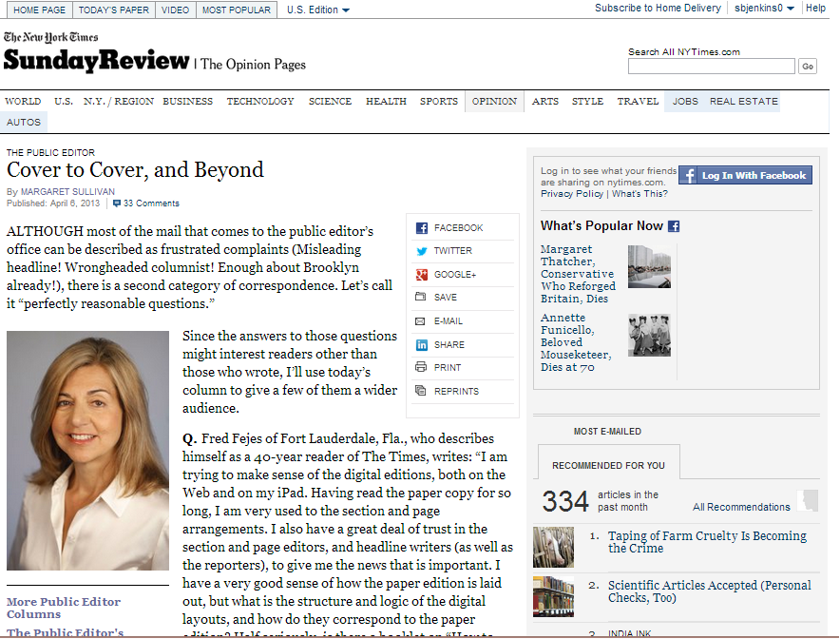
Task: Click the Facebook share icon
Action: pyautogui.click(x=422, y=228)
